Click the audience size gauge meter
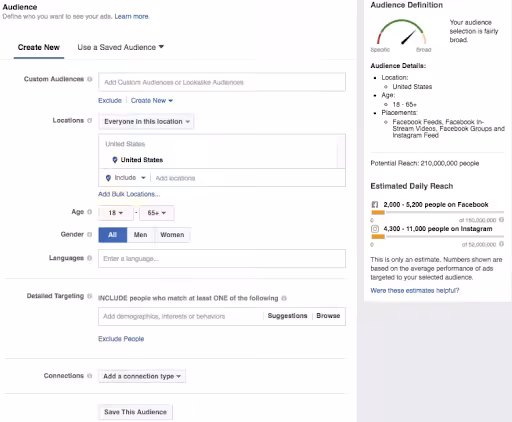Viewport: 512px width, 422px height. (402, 33)
